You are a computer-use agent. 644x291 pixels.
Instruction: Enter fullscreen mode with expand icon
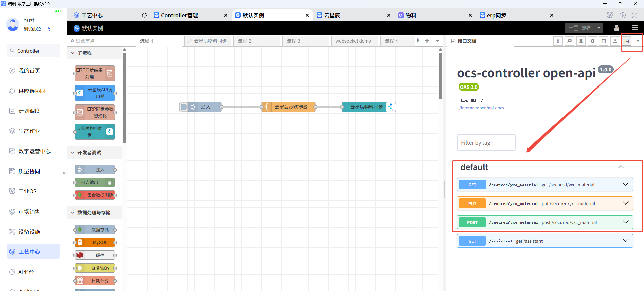click(x=635, y=15)
